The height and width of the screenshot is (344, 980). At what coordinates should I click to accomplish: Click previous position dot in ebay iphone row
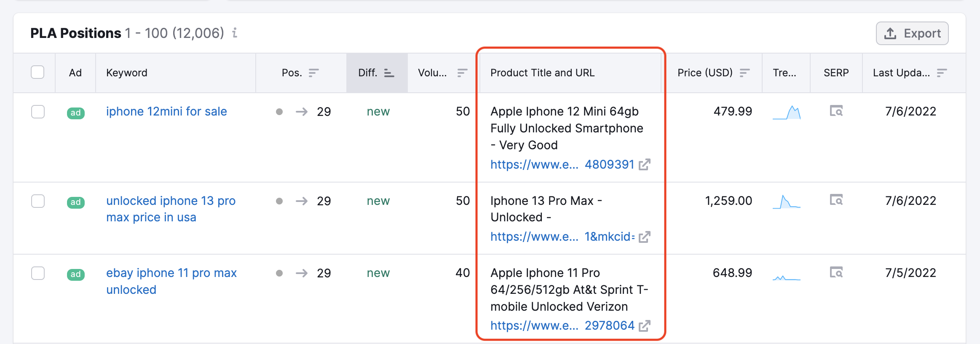279,273
